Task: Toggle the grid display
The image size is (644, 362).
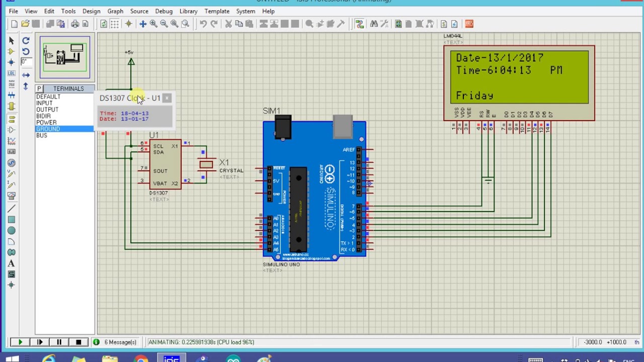Action: pos(115,24)
